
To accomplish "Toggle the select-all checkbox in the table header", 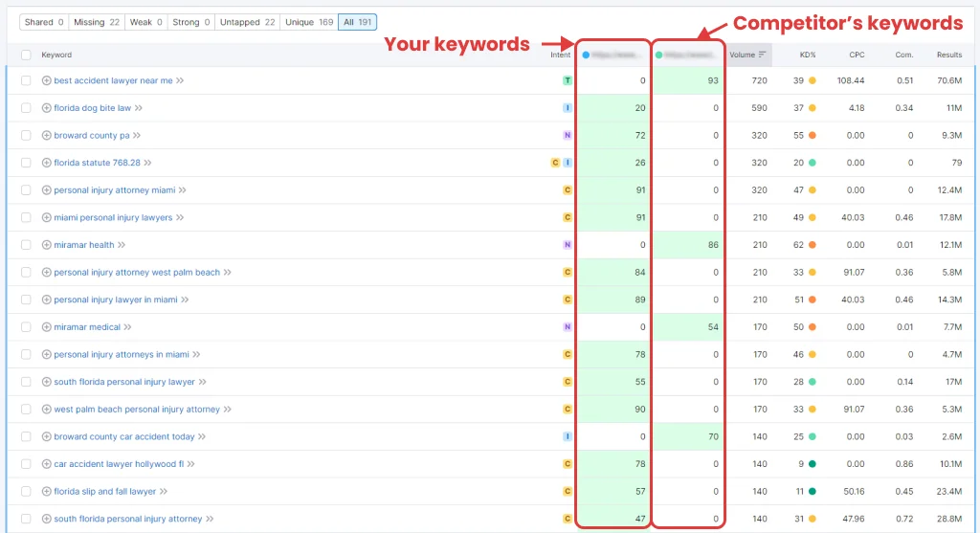I will [26, 55].
